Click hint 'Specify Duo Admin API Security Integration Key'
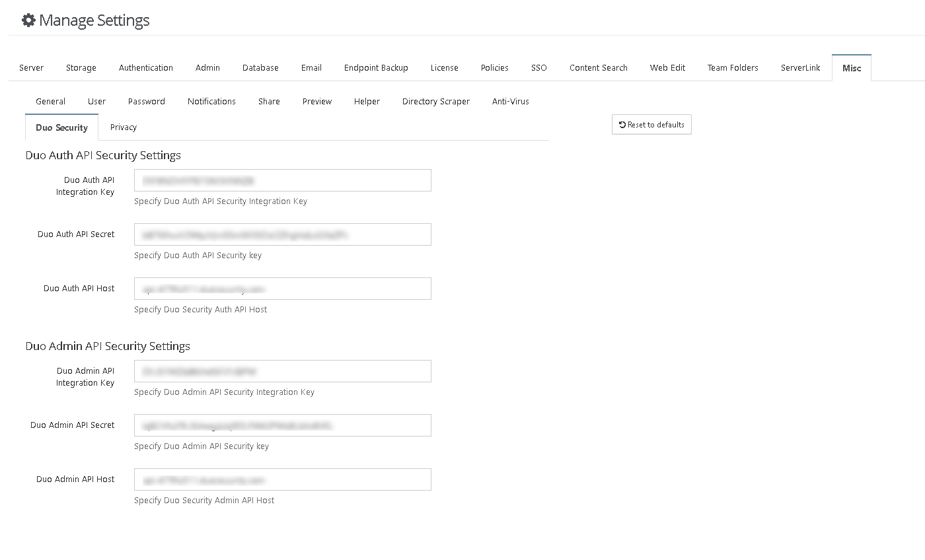925x560 pixels. tap(225, 392)
